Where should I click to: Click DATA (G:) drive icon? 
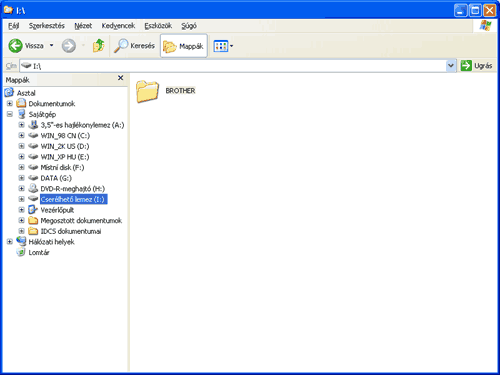(x=33, y=178)
